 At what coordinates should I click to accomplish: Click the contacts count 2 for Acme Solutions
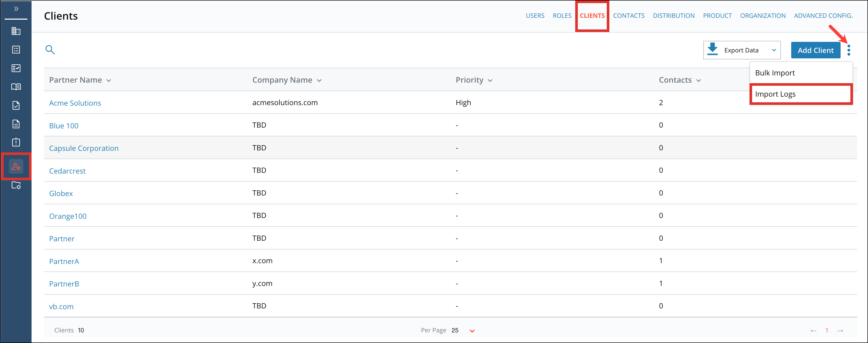(661, 102)
